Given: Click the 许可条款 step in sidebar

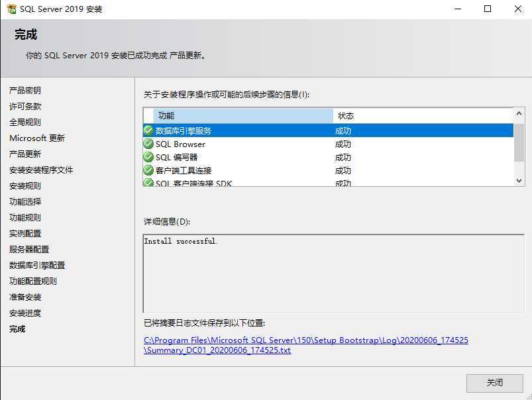Looking at the screenshot, I should point(25,106).
